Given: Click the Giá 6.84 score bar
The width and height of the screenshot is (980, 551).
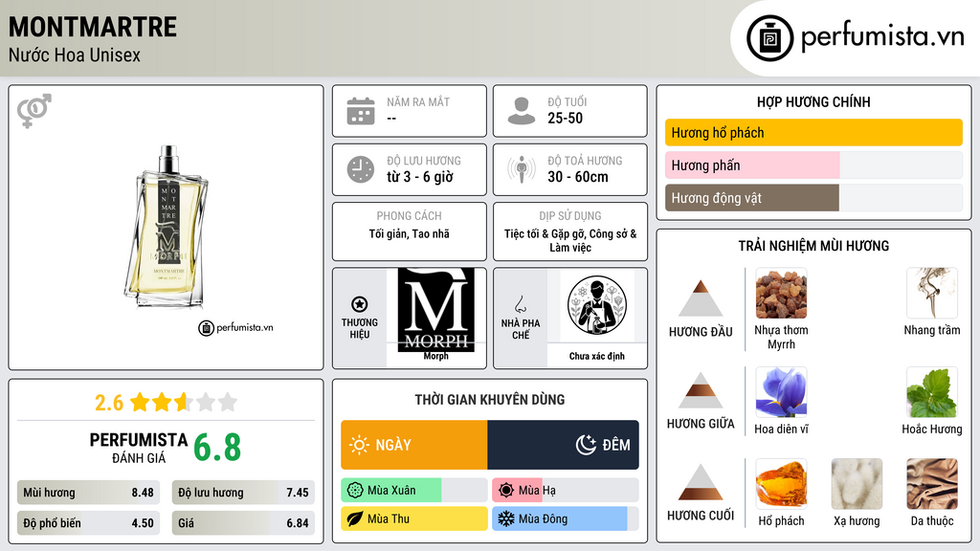Looking at the screenshot, I should coord(243,523).
